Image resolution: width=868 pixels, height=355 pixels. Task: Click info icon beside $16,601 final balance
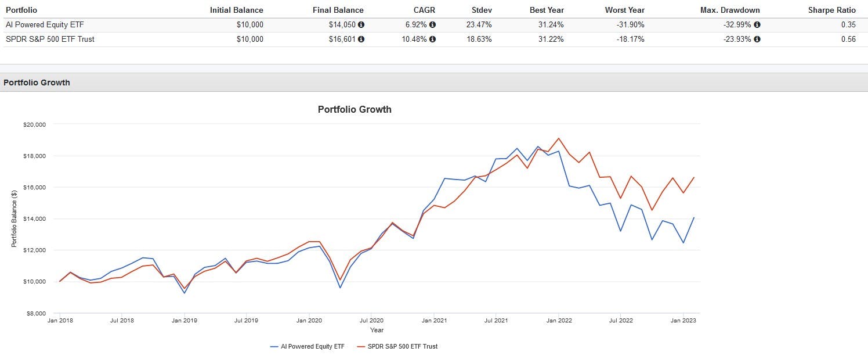[x=361, y=40]
